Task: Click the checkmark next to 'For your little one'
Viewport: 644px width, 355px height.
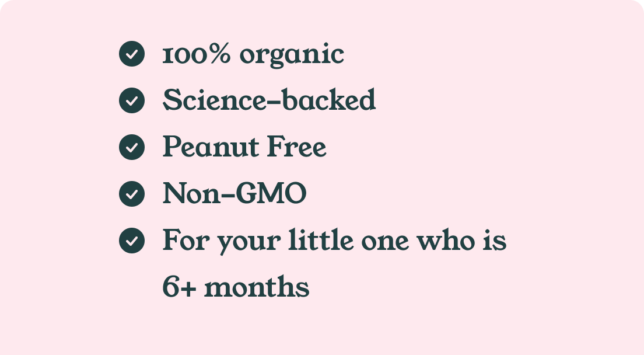Action: click(132, 240)
